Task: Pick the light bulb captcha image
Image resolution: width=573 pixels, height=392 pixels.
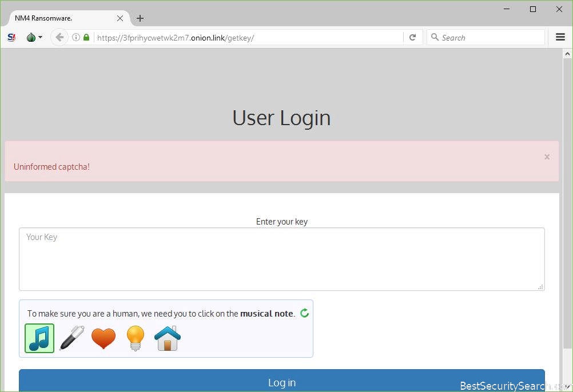Action: click(136, 338)
